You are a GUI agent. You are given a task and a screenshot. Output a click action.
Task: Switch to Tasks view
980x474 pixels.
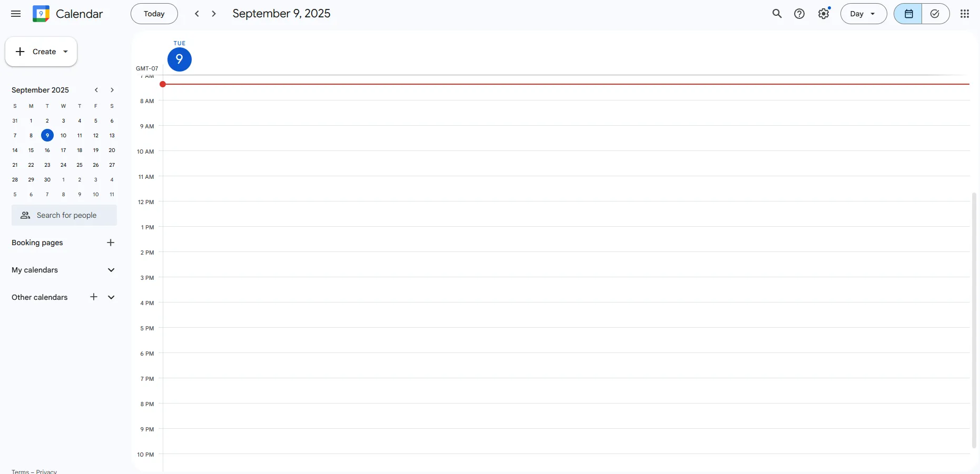click(935, 14)
